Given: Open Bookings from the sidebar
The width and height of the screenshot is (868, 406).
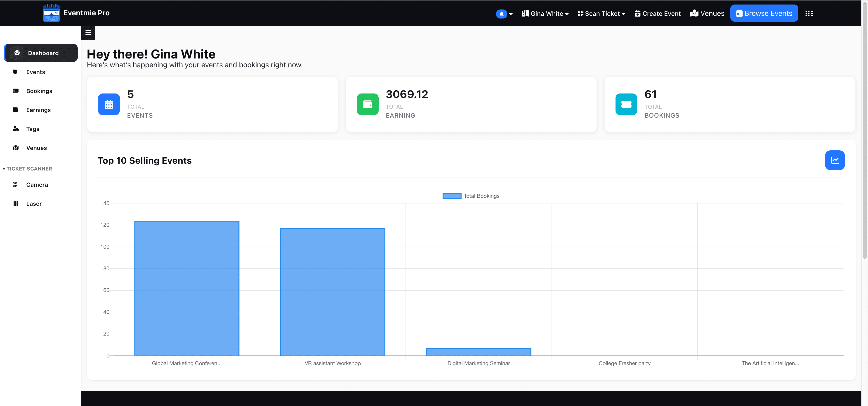Looking at the screenshot, I should click(39, 91).
